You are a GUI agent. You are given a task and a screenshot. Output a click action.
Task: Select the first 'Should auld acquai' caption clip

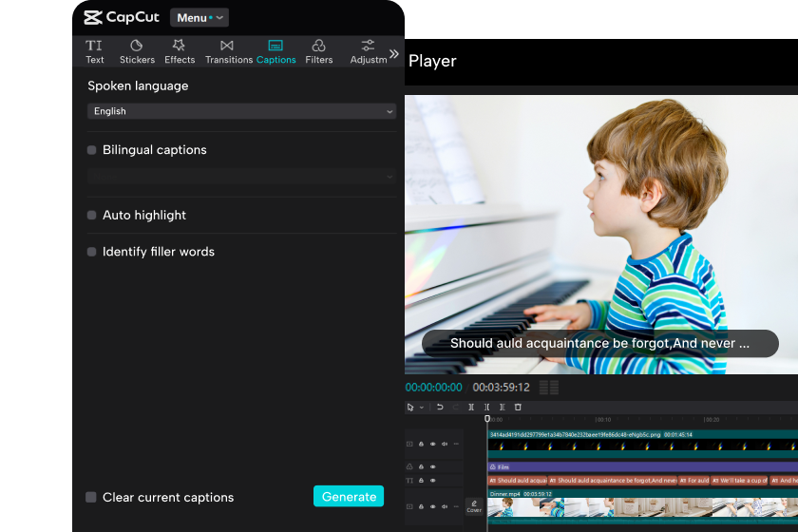tap(517, 481)
